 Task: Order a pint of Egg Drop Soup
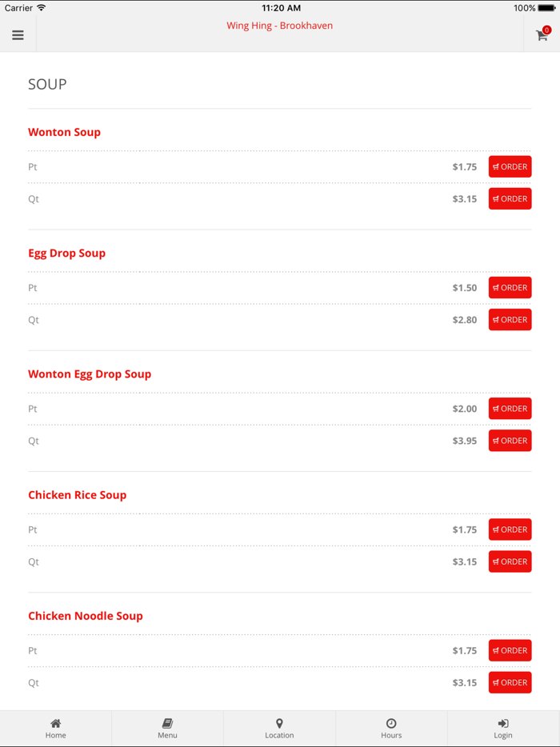click(x=510, y=288)
